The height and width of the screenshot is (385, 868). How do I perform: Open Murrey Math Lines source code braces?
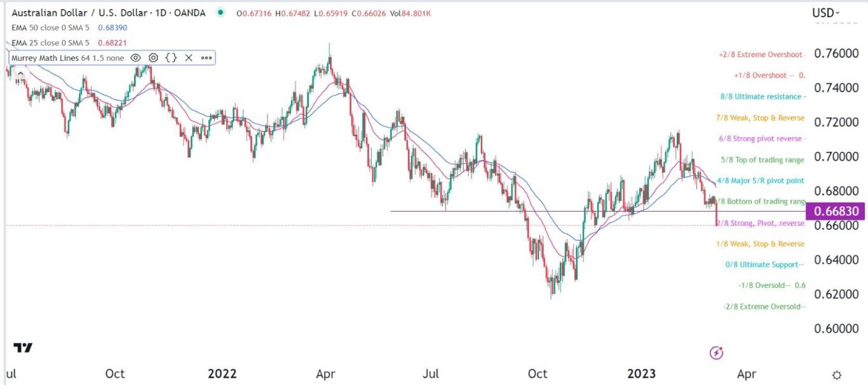pyautogui.click(x=171, y=58)
